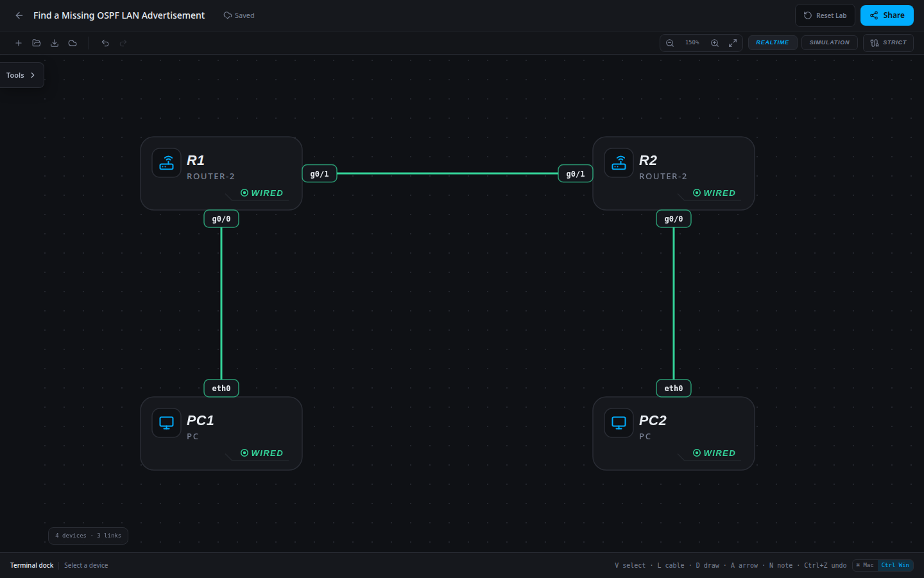Click the download icon in toolbar
This screenshot has height=578, width=924.
(x=55, y=43)
